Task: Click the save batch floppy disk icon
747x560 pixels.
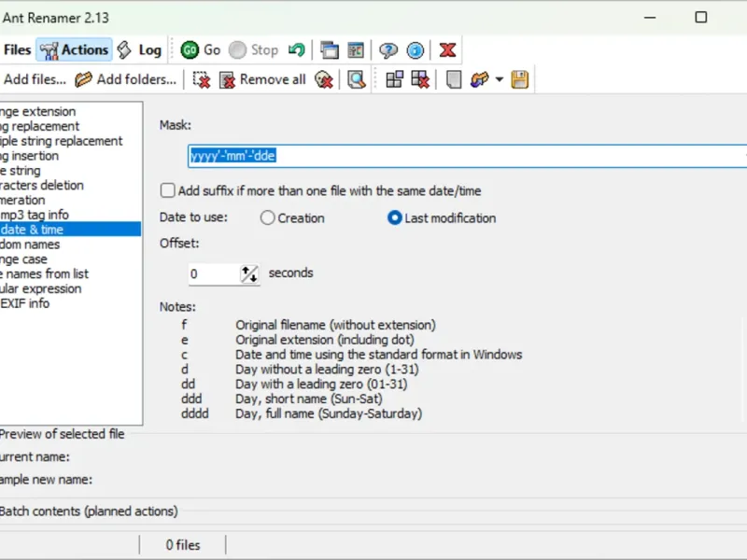Action: point(520,79)
